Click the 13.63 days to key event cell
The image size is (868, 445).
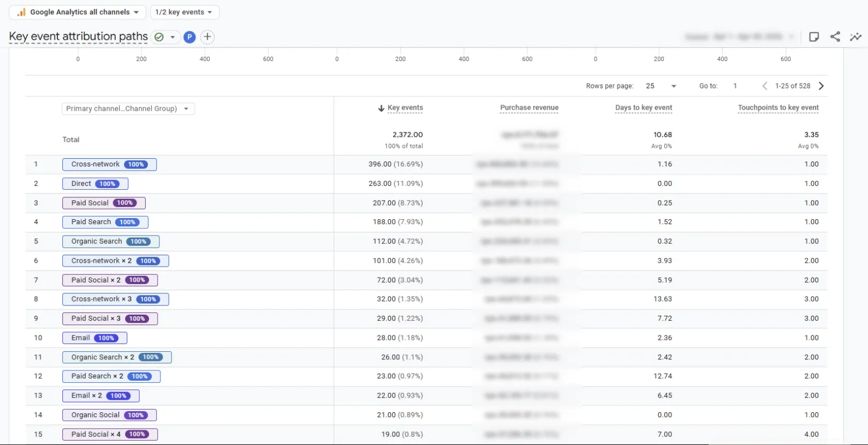[x=663, y=299]
